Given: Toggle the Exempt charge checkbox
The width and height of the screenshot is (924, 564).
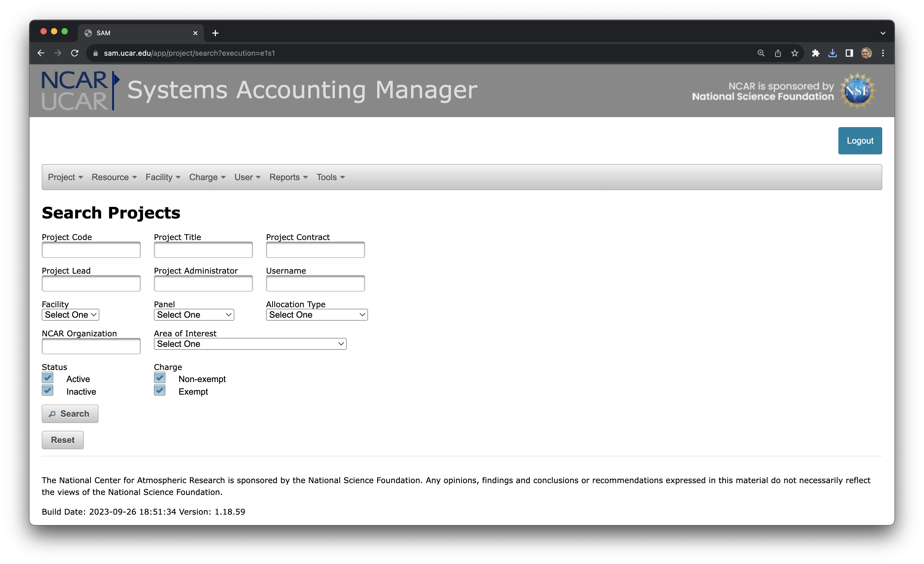Looking at the screenshot, I should (160, 390).
